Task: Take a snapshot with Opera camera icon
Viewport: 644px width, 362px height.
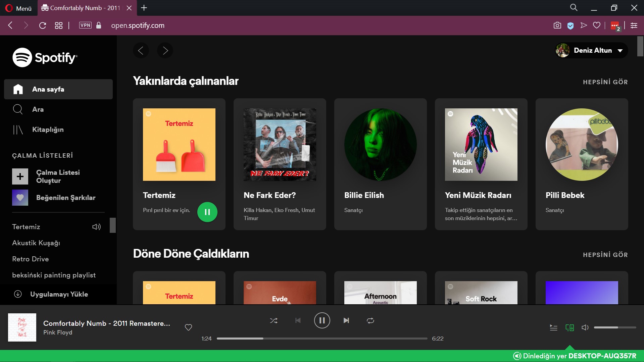Action: pyautogui.click(x=557, y=25)
